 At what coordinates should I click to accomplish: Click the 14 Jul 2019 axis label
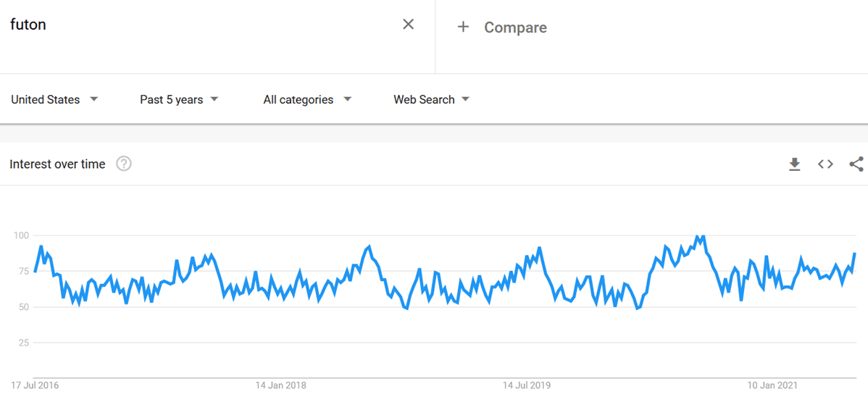(528, 385)
